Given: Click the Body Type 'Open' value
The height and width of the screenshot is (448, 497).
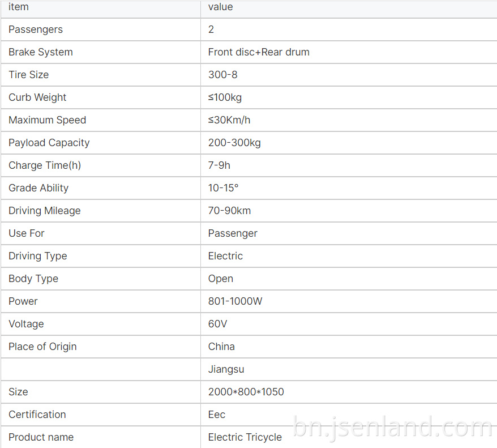Looking at the screenshot, I should tap(221, 279).
